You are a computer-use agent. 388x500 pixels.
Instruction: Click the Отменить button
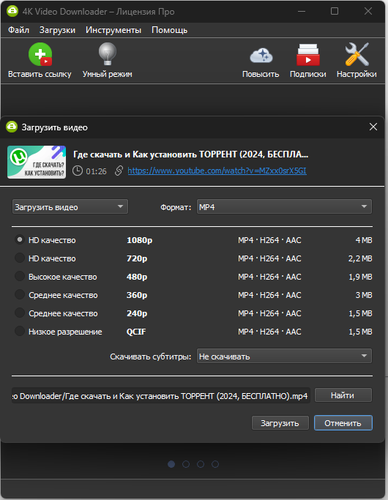pyautogui.click(x=343, y=423)
